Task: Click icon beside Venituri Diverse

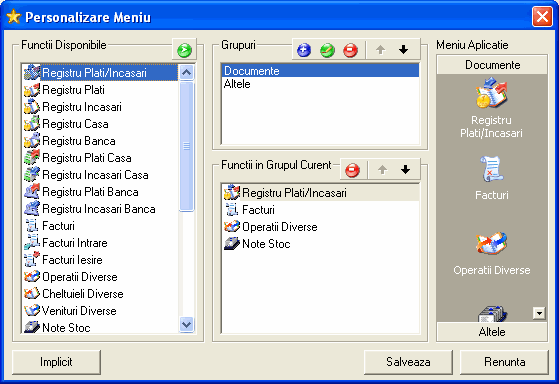Action: (32, 311)
